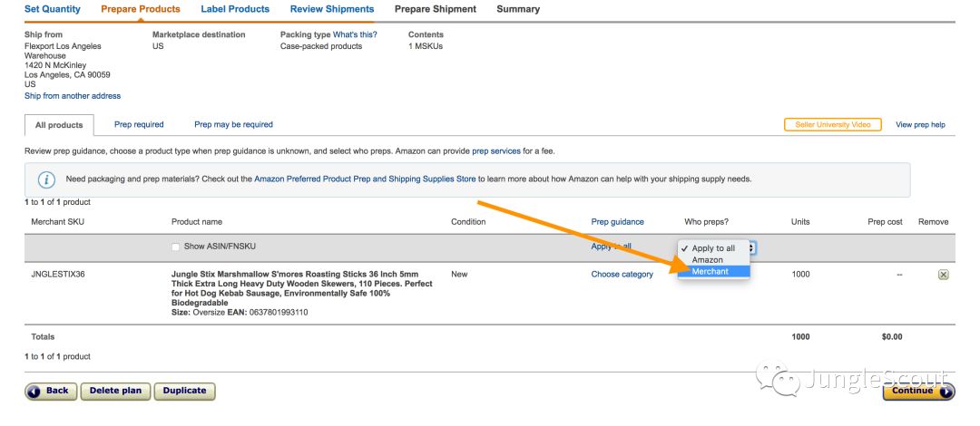Open the Set Quantity step tab
The height and width of the screenshot is (426, 980).
pos(53,9)
